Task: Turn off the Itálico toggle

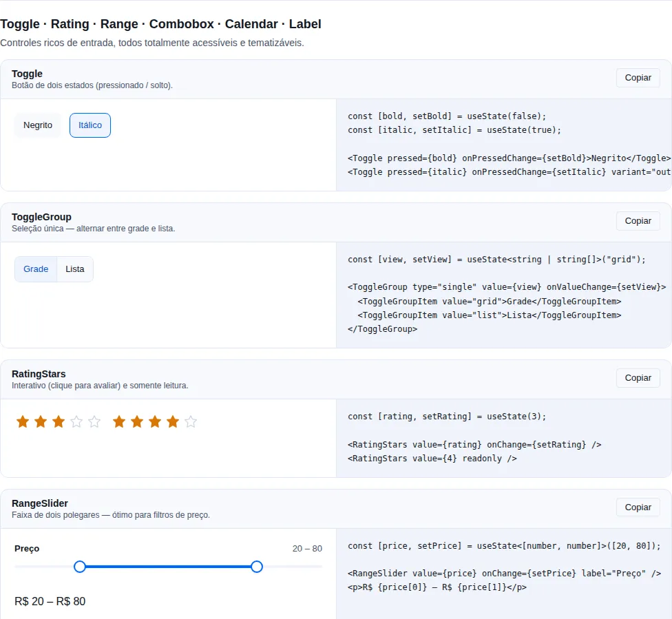Action: (90, 125)
